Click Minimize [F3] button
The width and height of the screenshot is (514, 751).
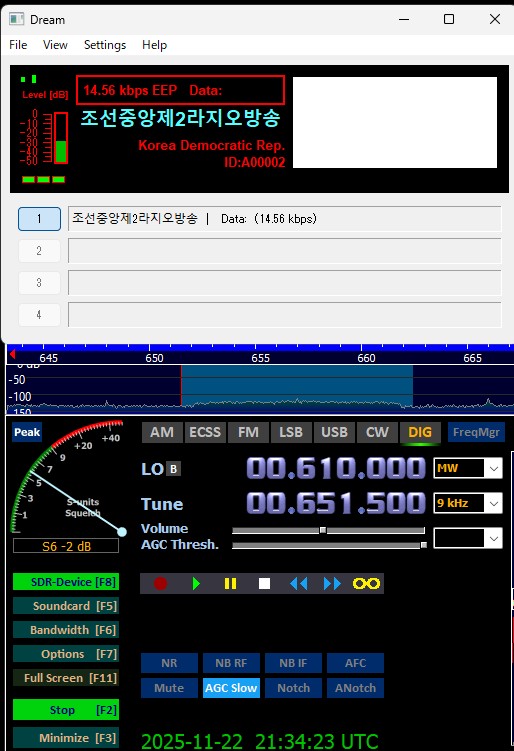pyautogui.click(x=66, y=738)
